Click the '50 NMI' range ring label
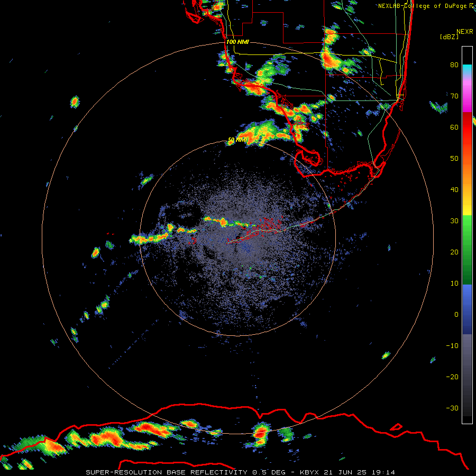476x476 pixels. click(x=237, y=140)
